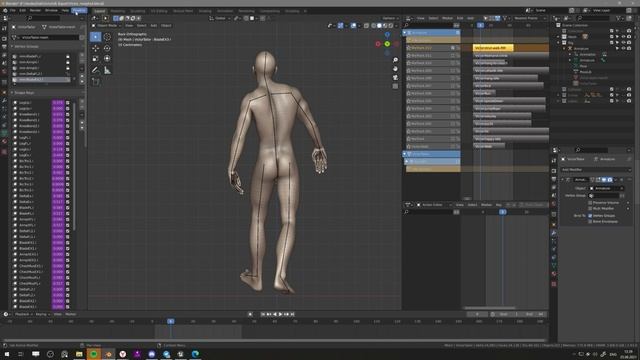Click the green Y axis on navigation gizmo
This screenshot has width=640, height=360.
pos(387,44)
